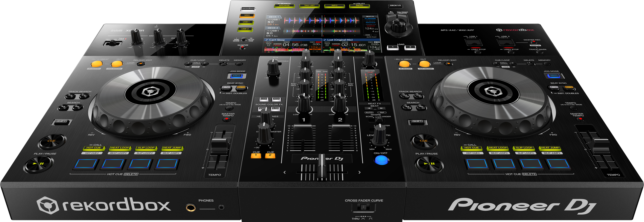Enable headphone CUE 2 button
The height and width of the screenshot is (222, 644).
270,156
